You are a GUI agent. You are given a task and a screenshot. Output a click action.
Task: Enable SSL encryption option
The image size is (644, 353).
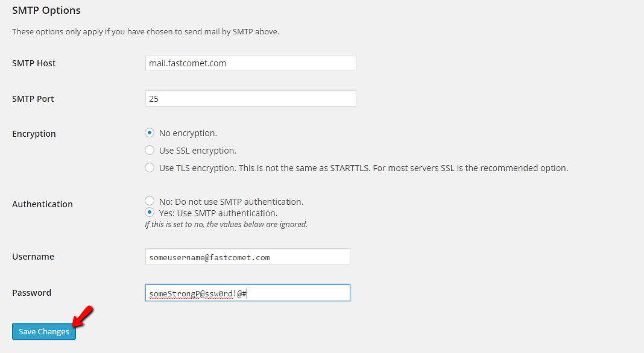pos(149,150)
